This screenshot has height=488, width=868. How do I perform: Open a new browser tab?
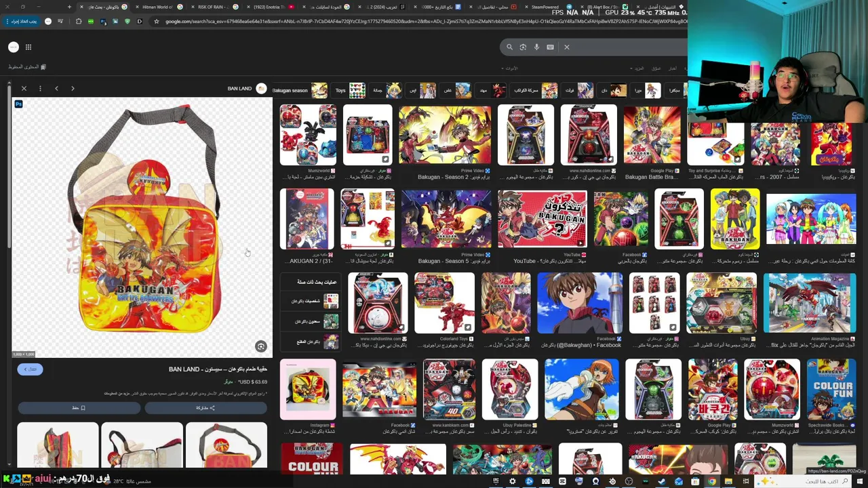point(69,7)
